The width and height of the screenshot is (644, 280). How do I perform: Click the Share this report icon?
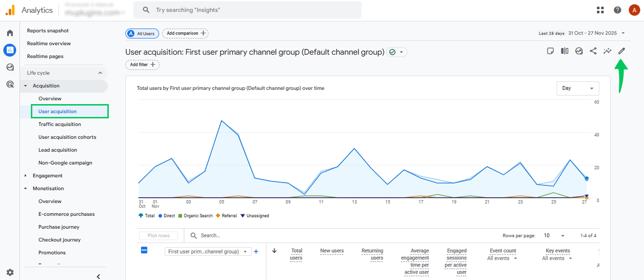(593, 51)
